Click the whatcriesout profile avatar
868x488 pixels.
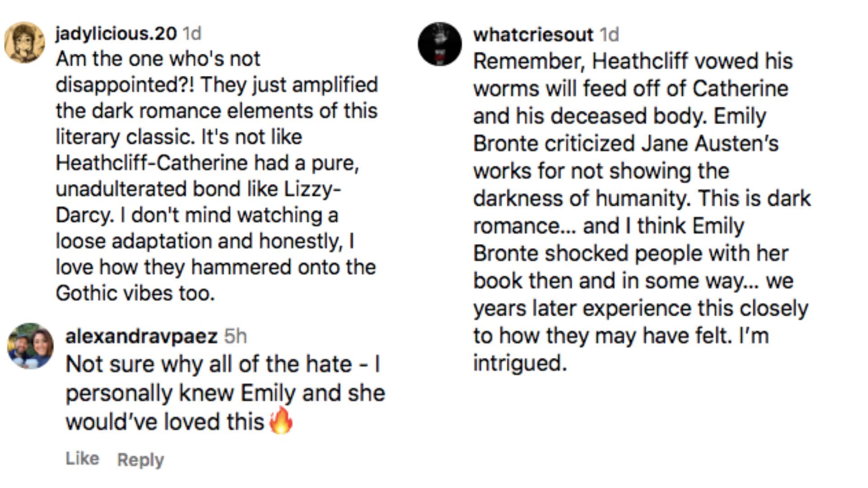(439, 44)
